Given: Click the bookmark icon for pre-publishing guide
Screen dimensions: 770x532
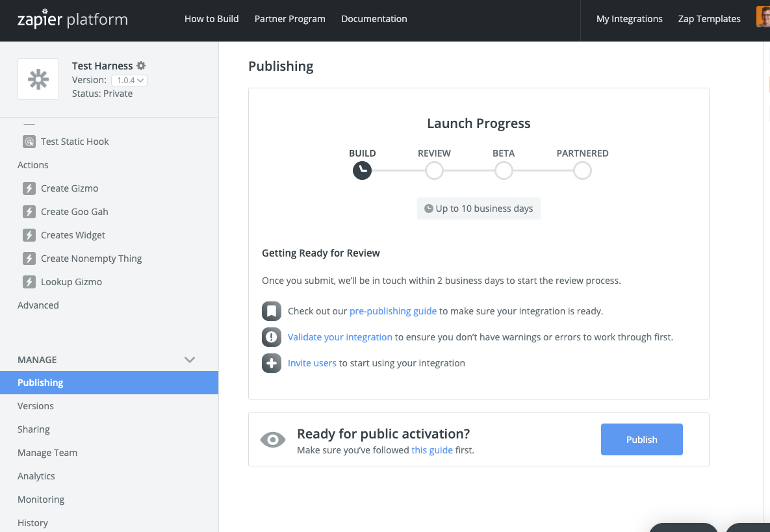Looking at the screenshot, I should click(271, 311).
